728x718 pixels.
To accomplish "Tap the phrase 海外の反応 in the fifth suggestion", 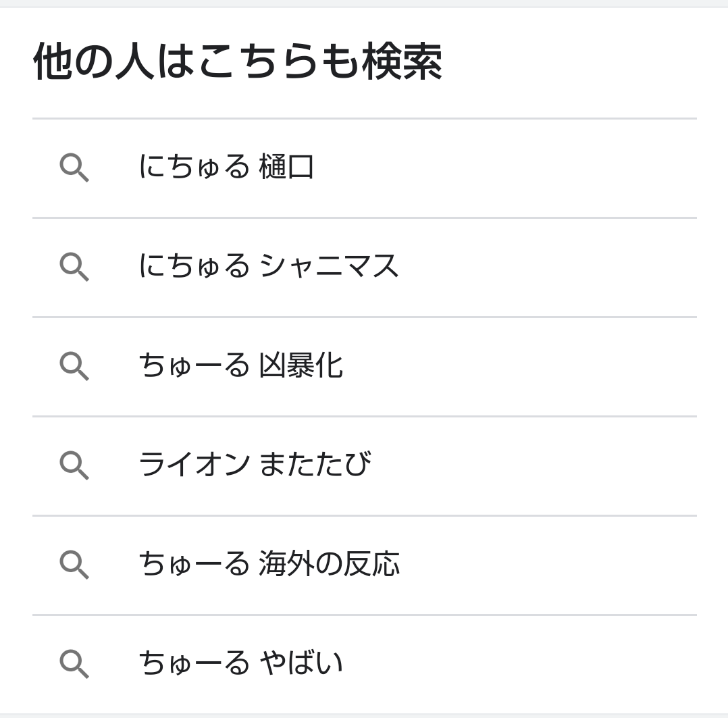I will coord(329,564).
